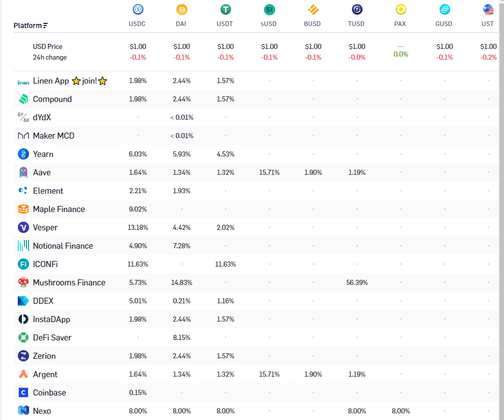Image resolution: width=504 pixels, height=420 pixels.
Task: Click the Maple Finance logo icon
Action: 23,209
